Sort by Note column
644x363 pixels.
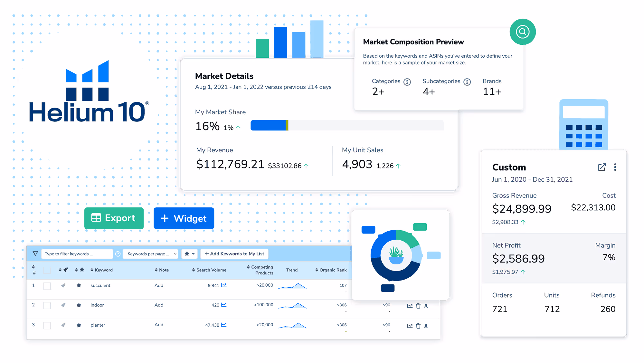[162, 270]
